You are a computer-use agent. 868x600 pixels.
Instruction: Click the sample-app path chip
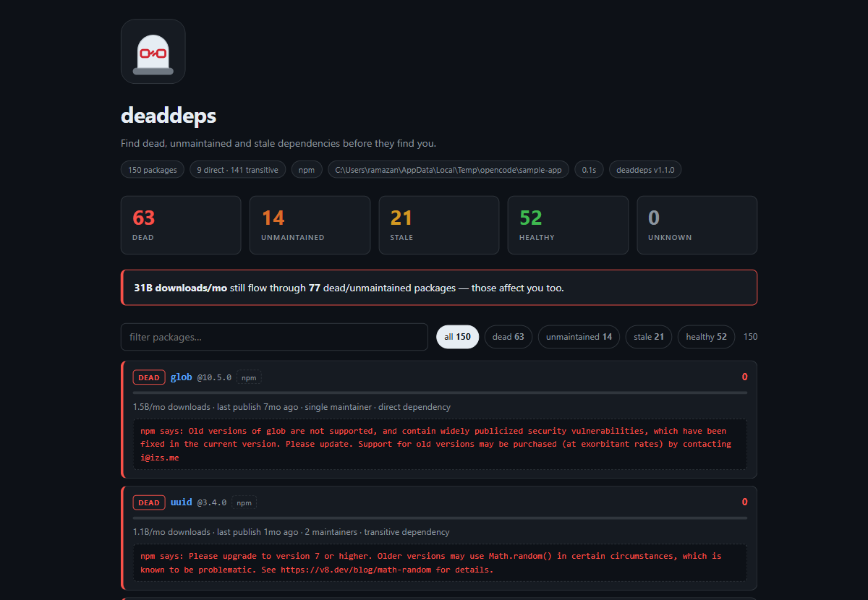(x=448, y=170)
